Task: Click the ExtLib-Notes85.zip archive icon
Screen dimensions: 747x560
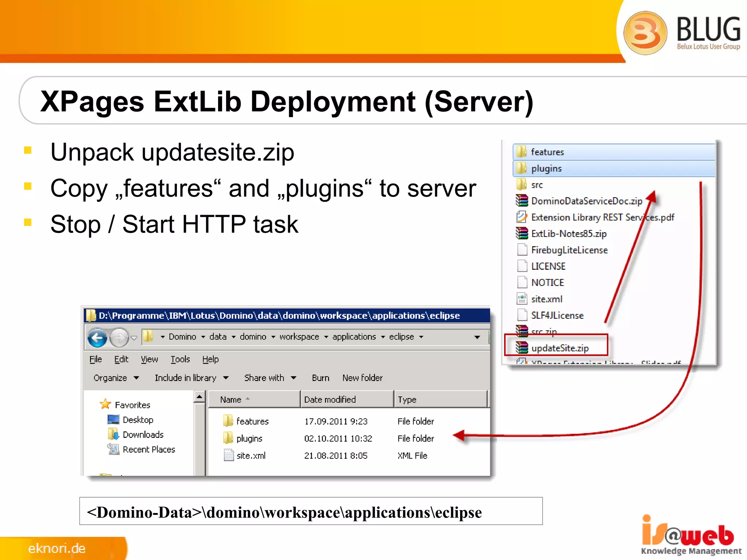Action: pos(522,233)
